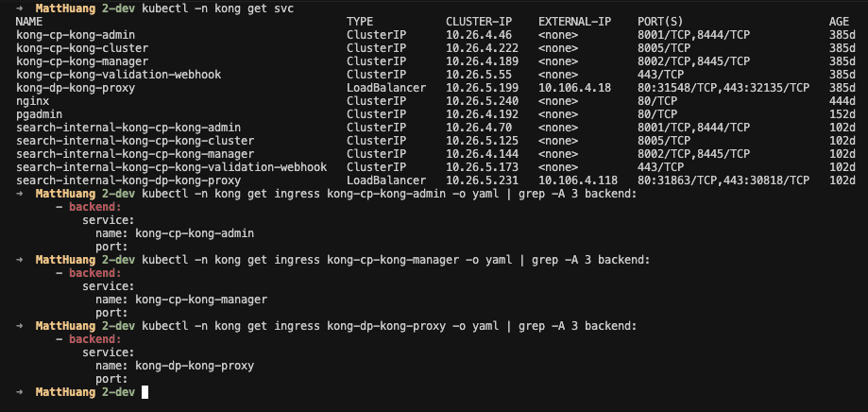Screen dimensions: 868x412
Task: Click the 444d age value
Action: point(841,100)
